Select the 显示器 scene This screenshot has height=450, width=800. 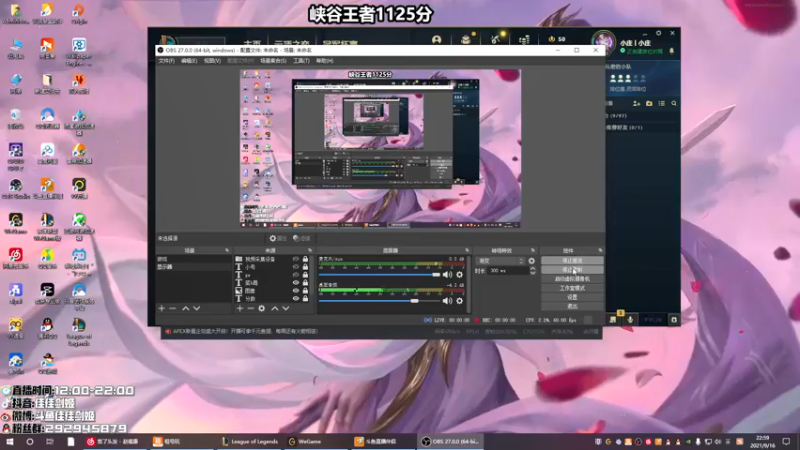pyautogui.click(x=193, y=267)
